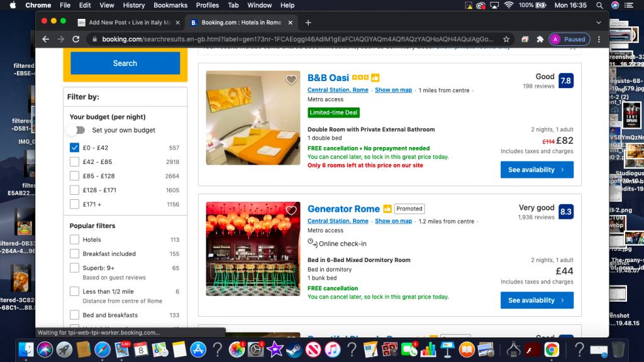
Task: Open the Chrome extensions puzzle icon
Action: pyautogui.click(x=540, y=40)
